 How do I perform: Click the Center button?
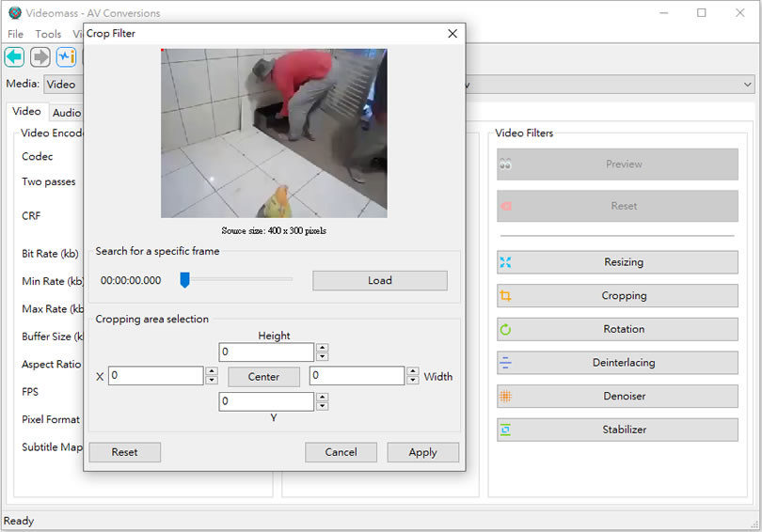pos(264,377)
